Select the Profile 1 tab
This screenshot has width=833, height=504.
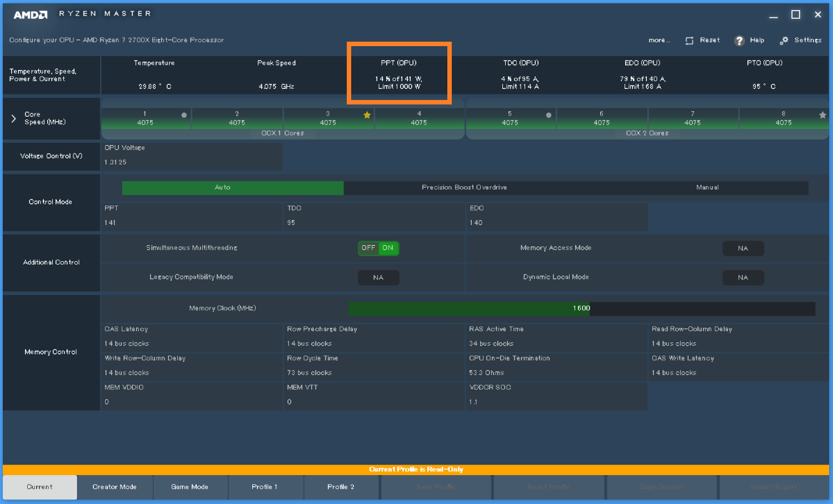coord(265,487)
